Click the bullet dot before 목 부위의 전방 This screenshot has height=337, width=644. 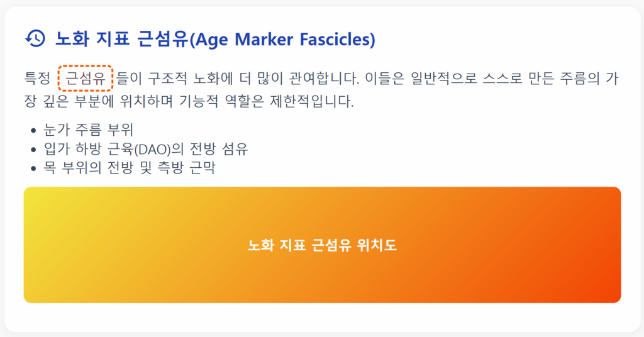[x=34, y=168]
